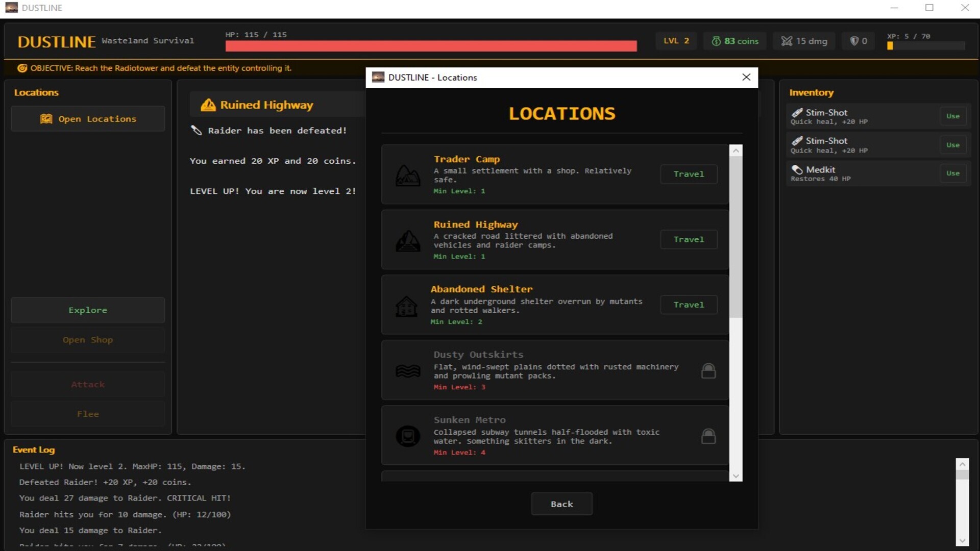Click the Dusty Outskirts lock icon
This screenshot has height=551, width=980.
(x=708, y=371)
